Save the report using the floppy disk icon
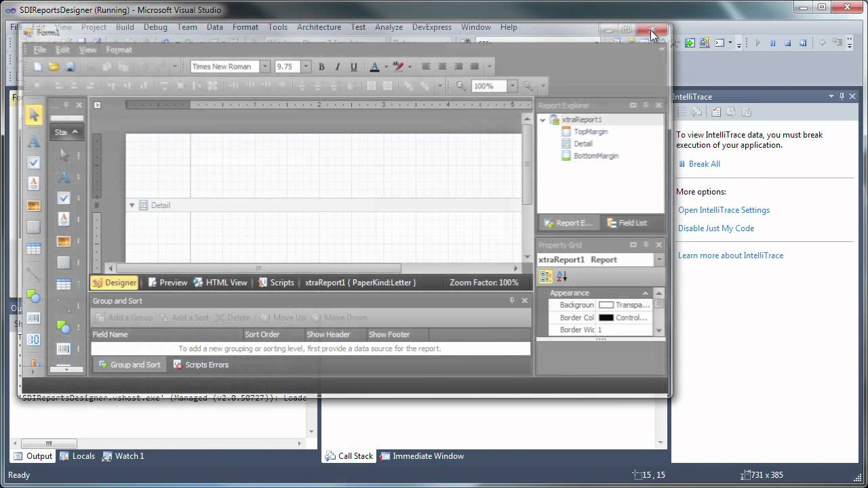Screen dimensions: 868x488 [x=70, y=66]
